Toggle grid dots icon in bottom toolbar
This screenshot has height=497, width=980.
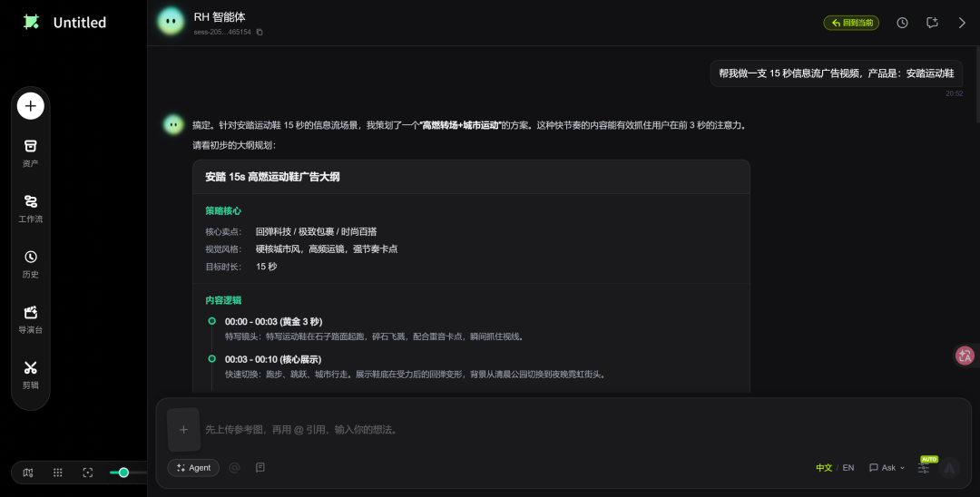click(x=57, y=473)
